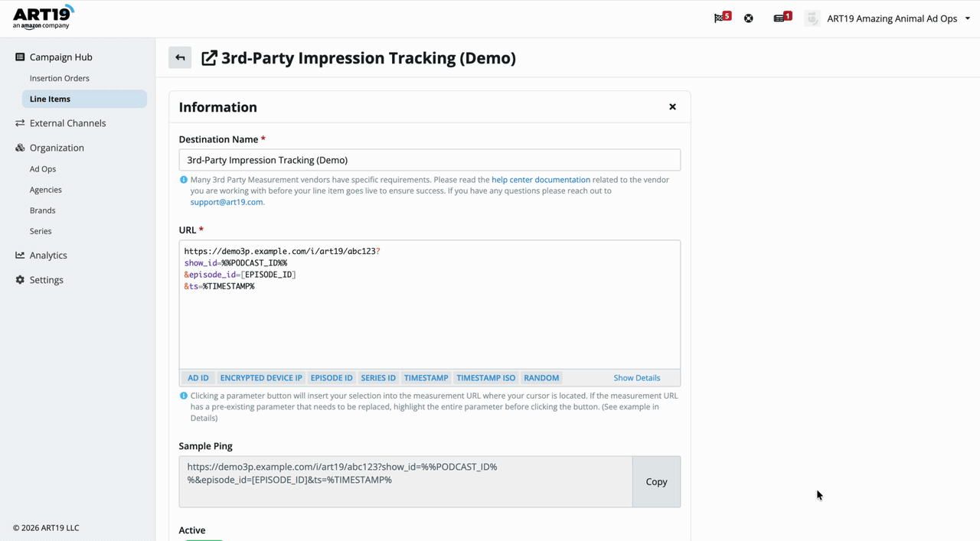
Task: Select External Channels in the sidebar
Action: (x=67, y=122)
